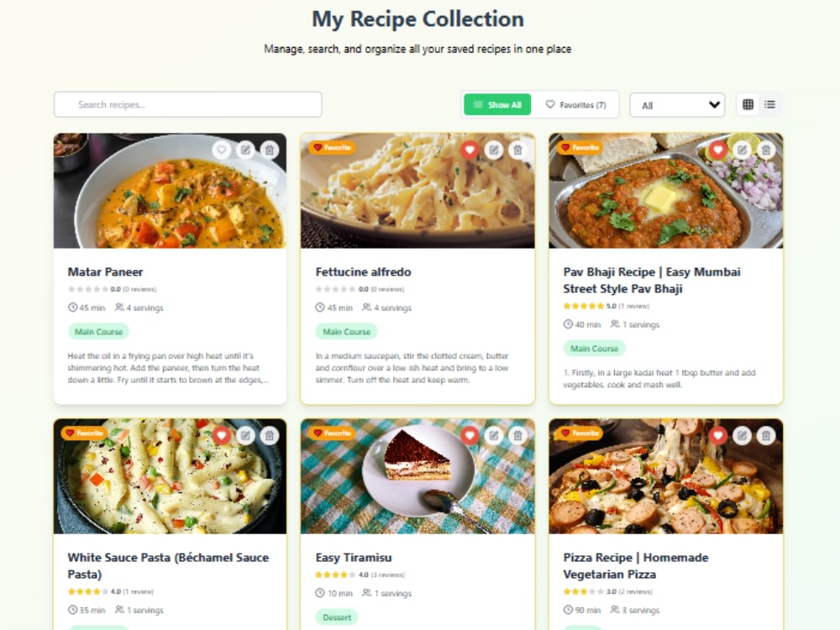Show Favorites (7) recipes only
This screenshot has height=630, width=840.
click(575, 104)
